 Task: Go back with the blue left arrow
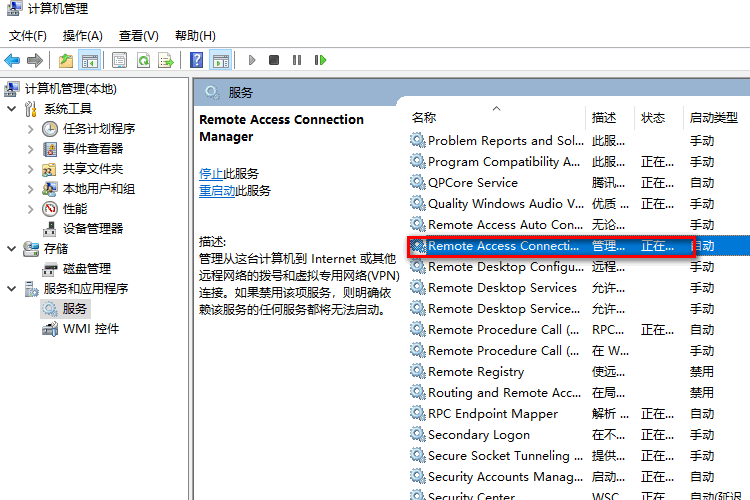click(12, 60)
